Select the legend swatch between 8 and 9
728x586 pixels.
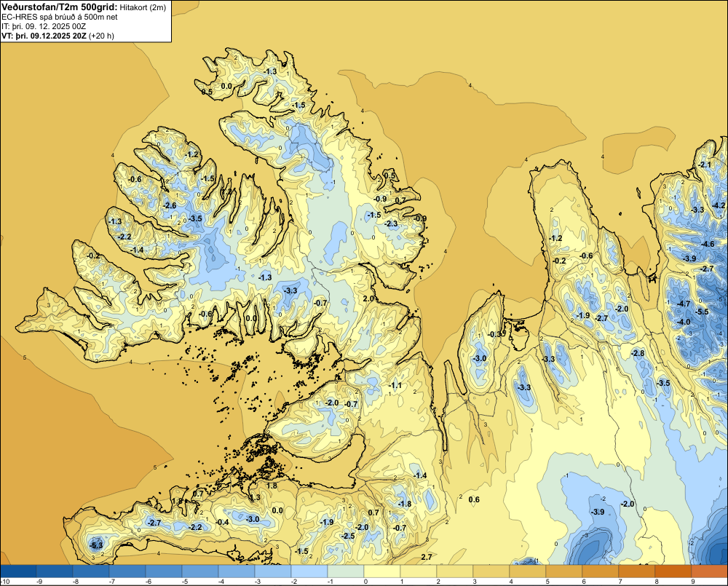[x=673, y=571]
